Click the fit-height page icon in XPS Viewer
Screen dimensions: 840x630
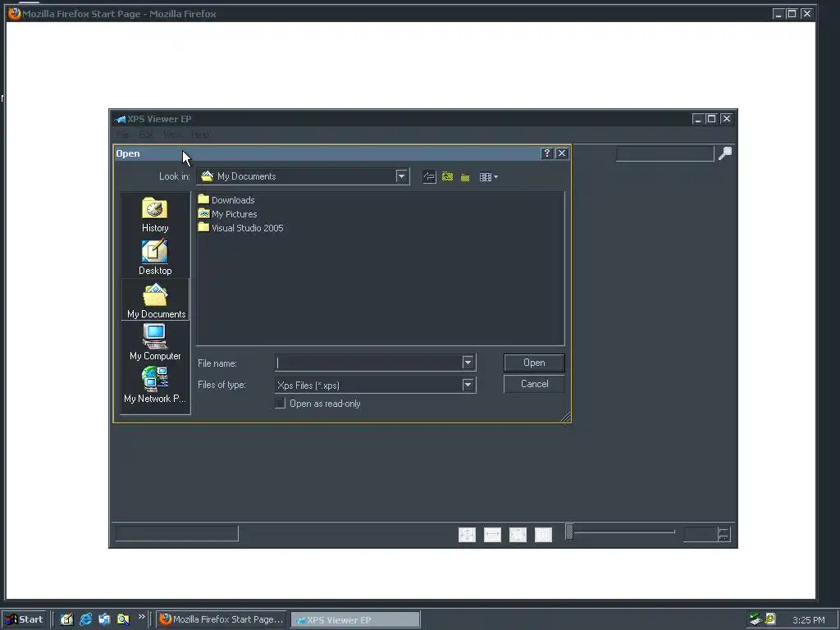518,535
